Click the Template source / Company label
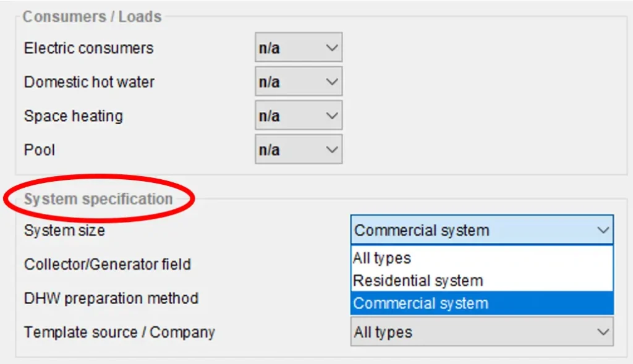 tap(119, 332)
